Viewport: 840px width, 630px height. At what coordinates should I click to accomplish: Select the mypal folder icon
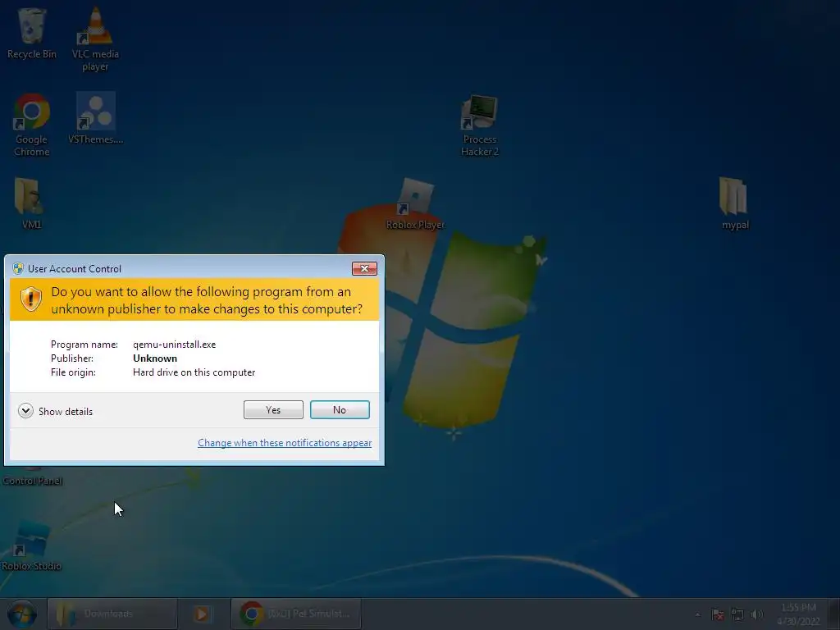[735, 203]
